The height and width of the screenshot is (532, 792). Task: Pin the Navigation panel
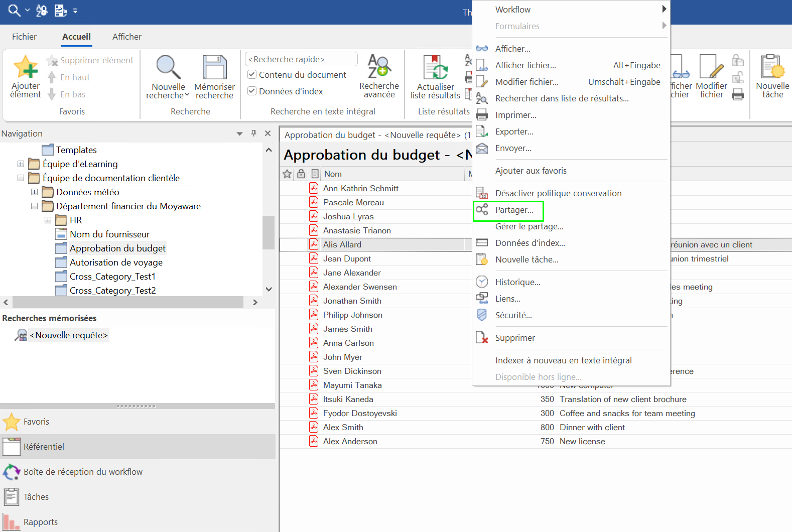point(253,133)
